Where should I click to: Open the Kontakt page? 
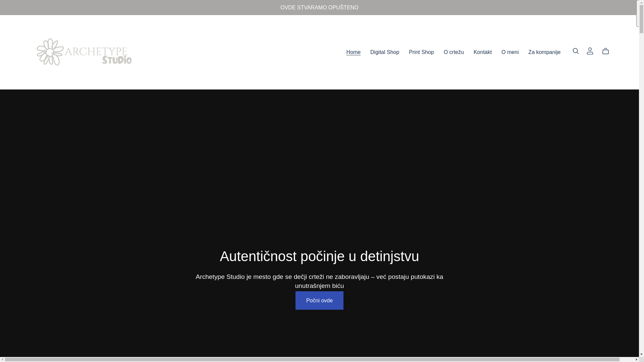482,52
